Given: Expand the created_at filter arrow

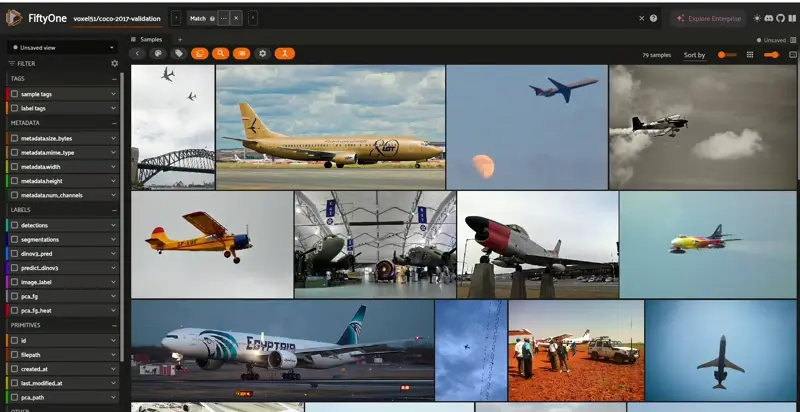Looking at the screenshot, I should tap(113, 369).
